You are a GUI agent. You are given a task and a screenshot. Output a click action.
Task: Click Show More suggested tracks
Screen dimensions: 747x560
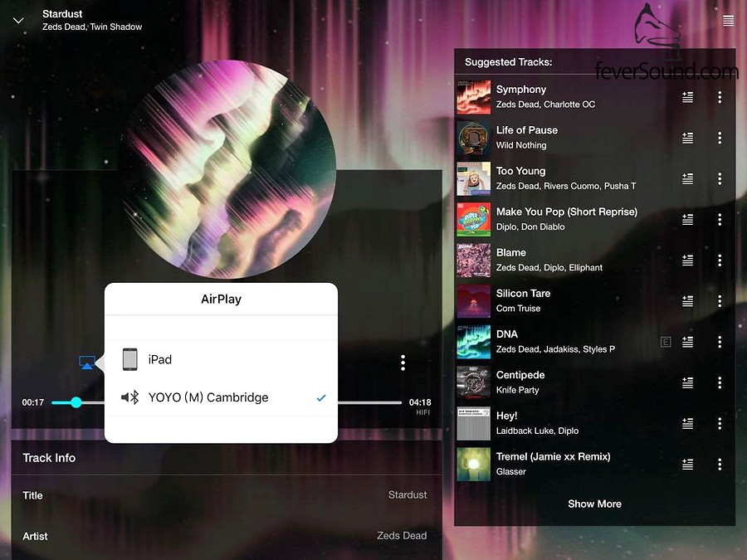tap(594, 504)
